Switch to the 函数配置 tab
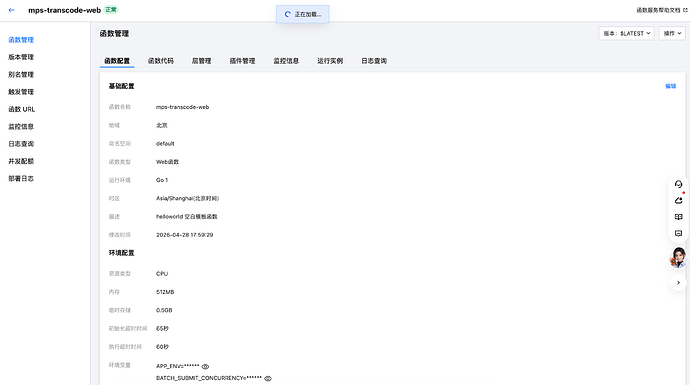The image size is (690, 385). (x=117, y=61)
